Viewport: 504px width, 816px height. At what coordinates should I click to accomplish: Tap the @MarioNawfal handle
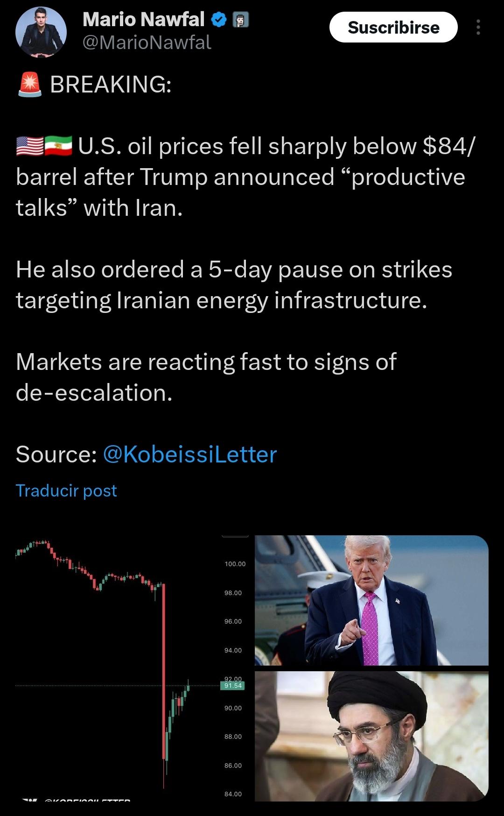click(x=147, y=43)
